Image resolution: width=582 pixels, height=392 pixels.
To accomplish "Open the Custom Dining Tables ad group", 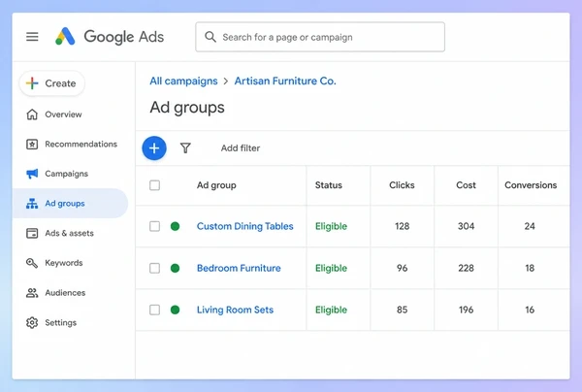I will point(245,226).
